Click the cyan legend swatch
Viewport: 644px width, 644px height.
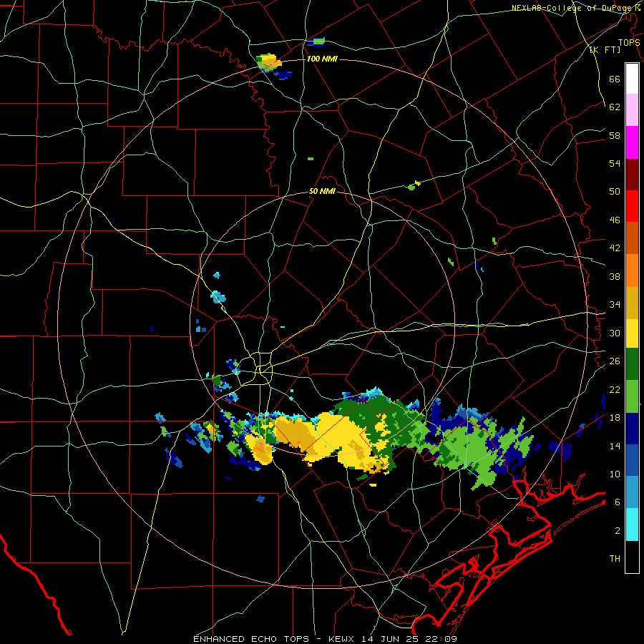click(632, 525)
